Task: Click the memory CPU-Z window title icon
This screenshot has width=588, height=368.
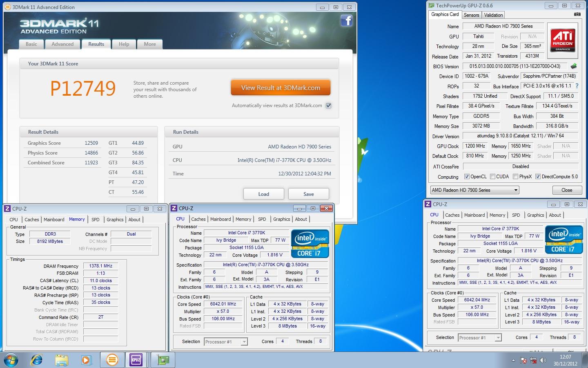Action: point(7,209)
